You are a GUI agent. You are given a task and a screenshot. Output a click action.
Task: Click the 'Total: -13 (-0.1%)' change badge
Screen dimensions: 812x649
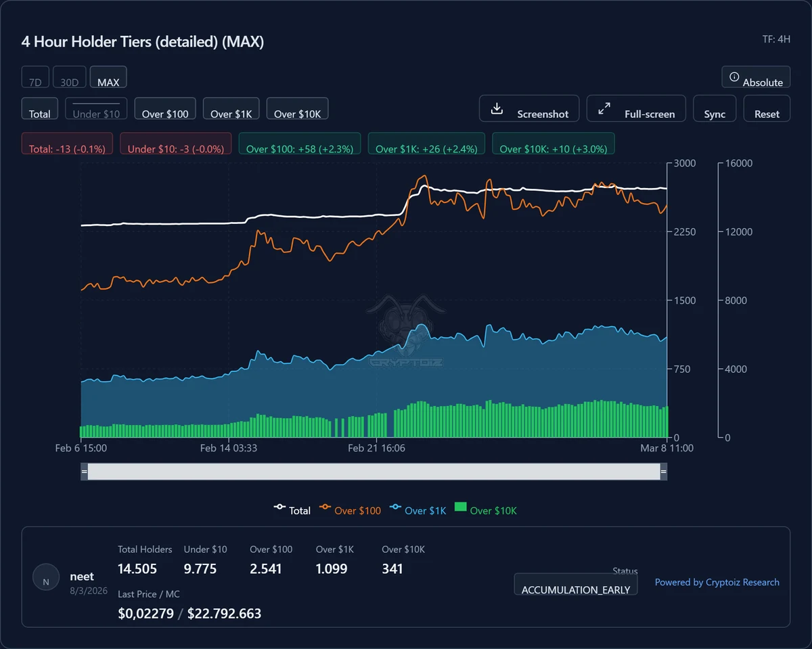pyautogui.click(x=68, y=143)
